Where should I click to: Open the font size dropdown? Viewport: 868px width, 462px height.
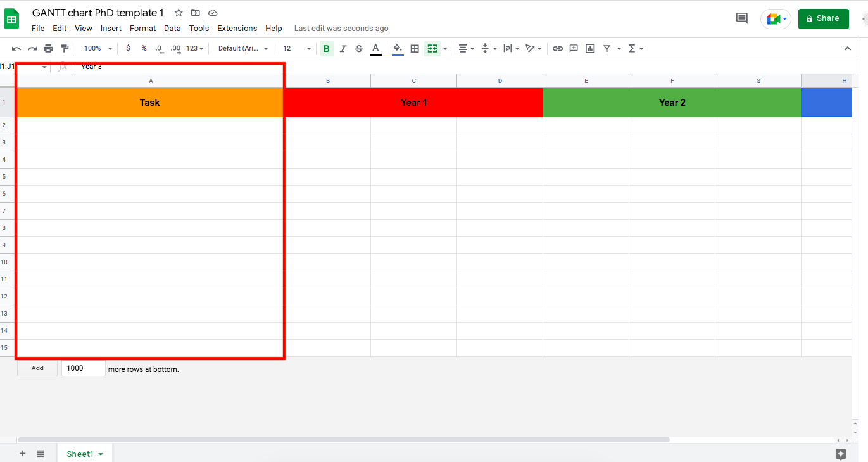click(x=296, y=48)
